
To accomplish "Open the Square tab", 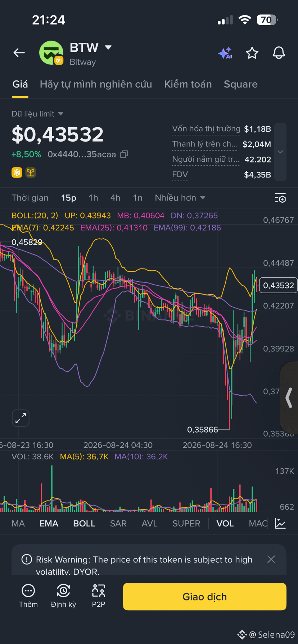I will click(241, 84).
